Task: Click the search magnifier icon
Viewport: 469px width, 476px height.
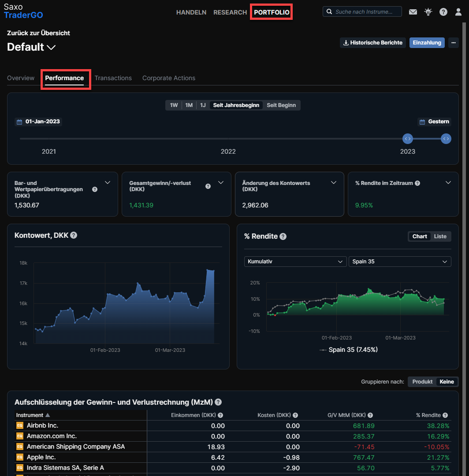Action: [x=329, y=11]
